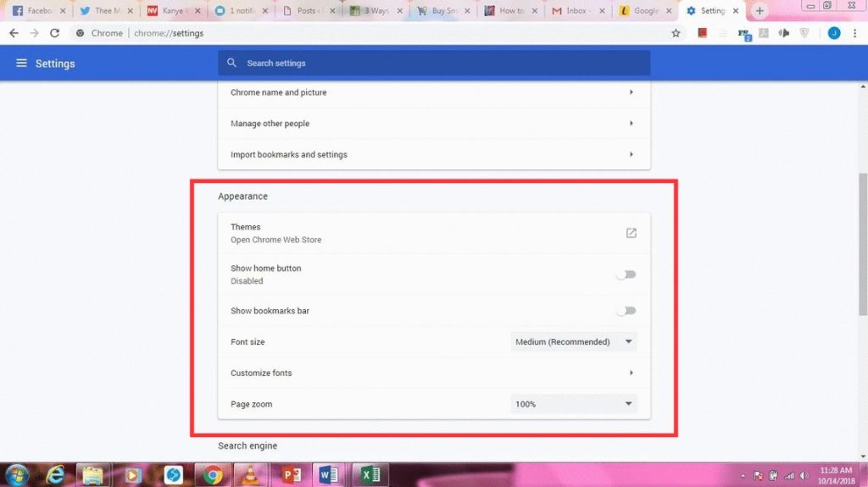Close the Settings tab

click(736, 10)
